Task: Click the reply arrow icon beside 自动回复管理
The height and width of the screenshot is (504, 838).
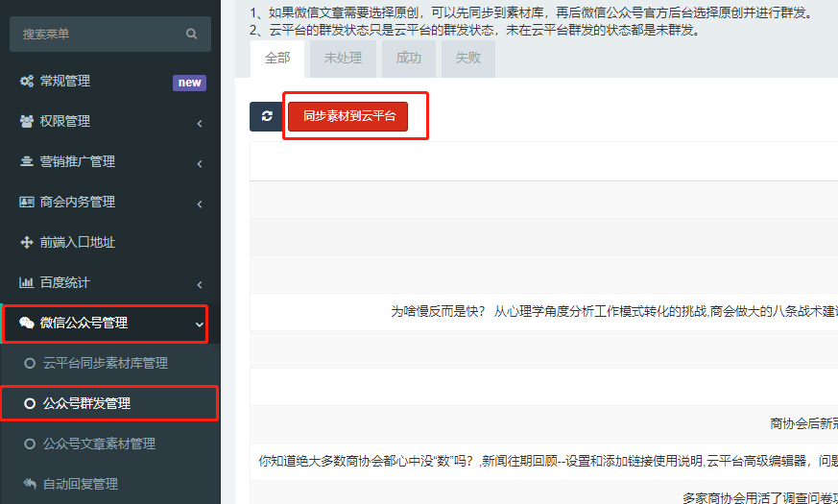Action: 30,484
